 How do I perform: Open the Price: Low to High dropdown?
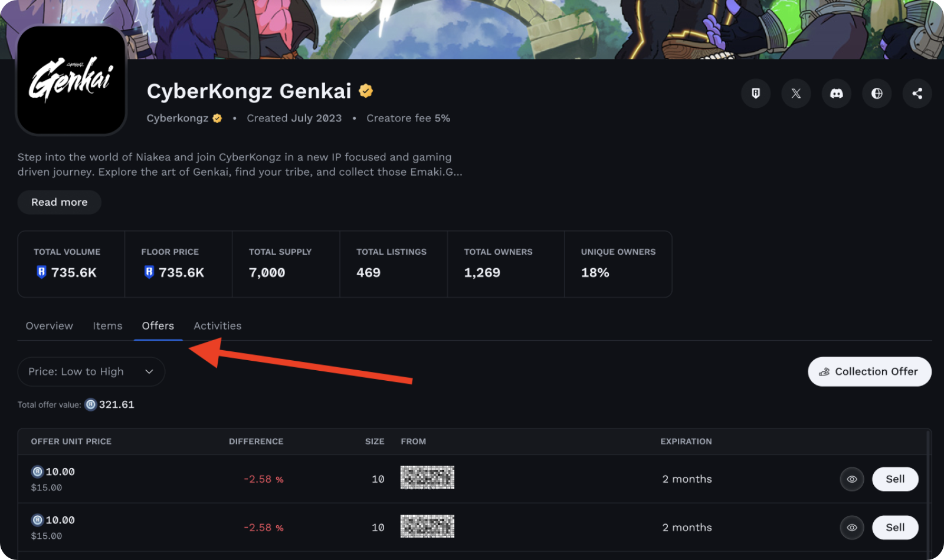tap(91, 371)
